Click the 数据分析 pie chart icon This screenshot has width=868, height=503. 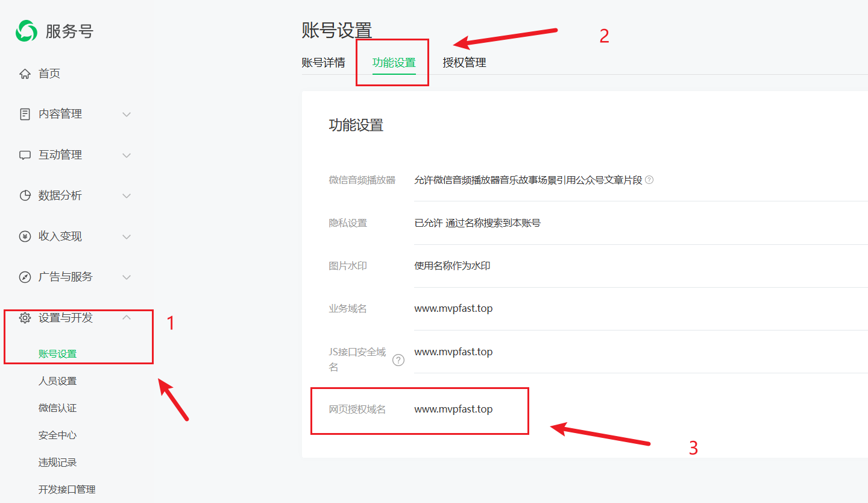point(25,195)
